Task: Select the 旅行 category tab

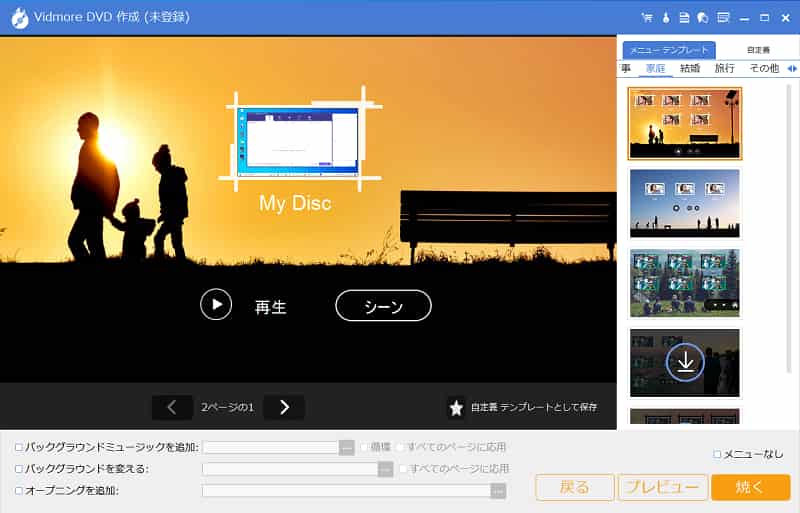Action: [724, 68]
